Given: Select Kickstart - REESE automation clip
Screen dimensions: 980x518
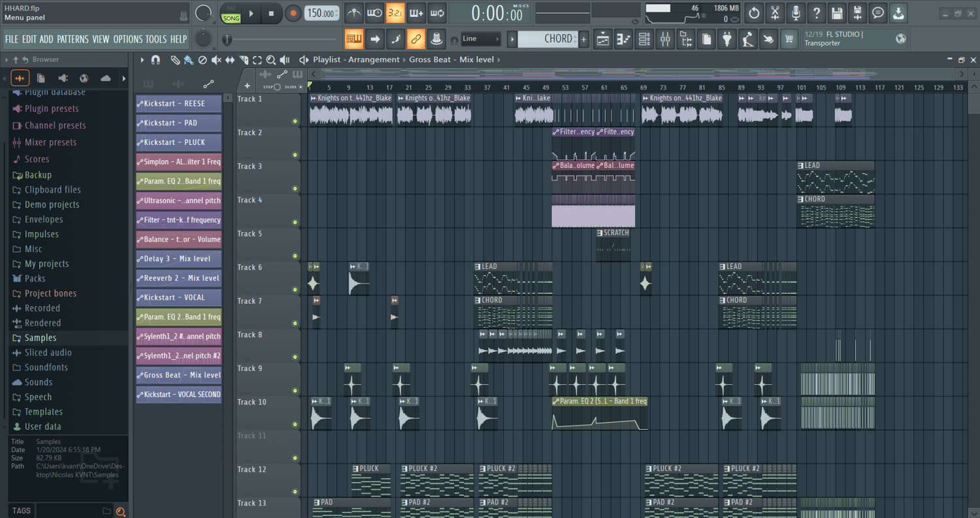Looking at the screenshot, I should point(178,104).
